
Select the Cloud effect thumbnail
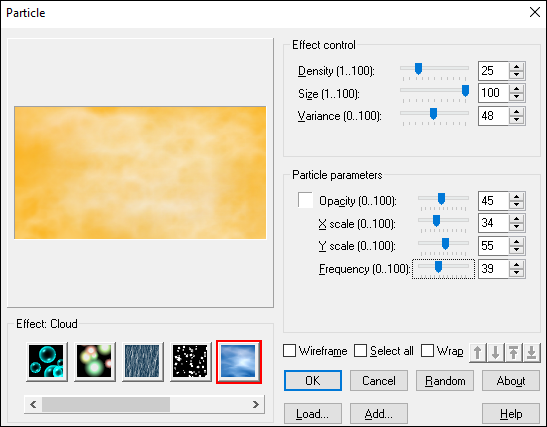click(239, 361)
